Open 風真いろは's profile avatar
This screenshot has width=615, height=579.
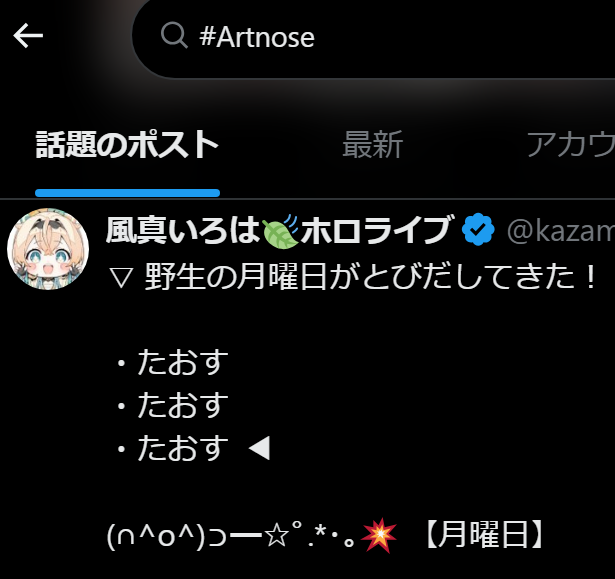pos(48,249)
